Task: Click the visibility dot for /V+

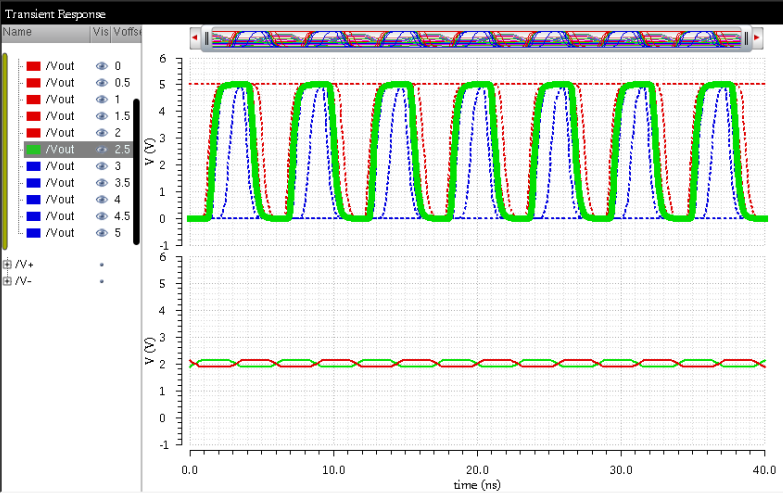Action: [x=102, y=265]
